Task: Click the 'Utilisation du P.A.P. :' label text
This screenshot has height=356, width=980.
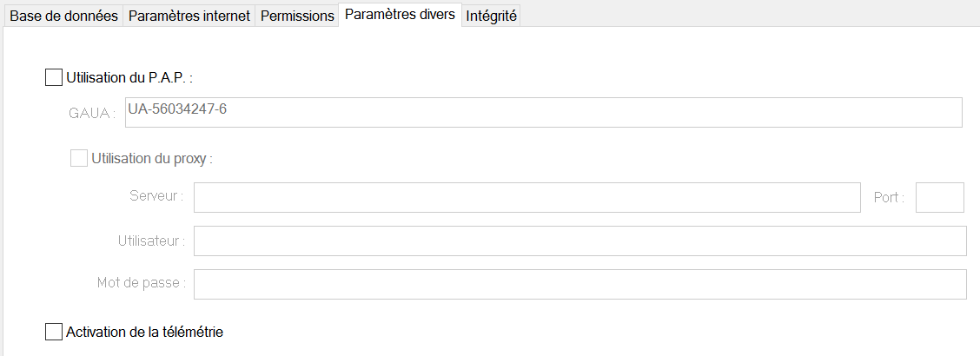Action: coord(129,77)
